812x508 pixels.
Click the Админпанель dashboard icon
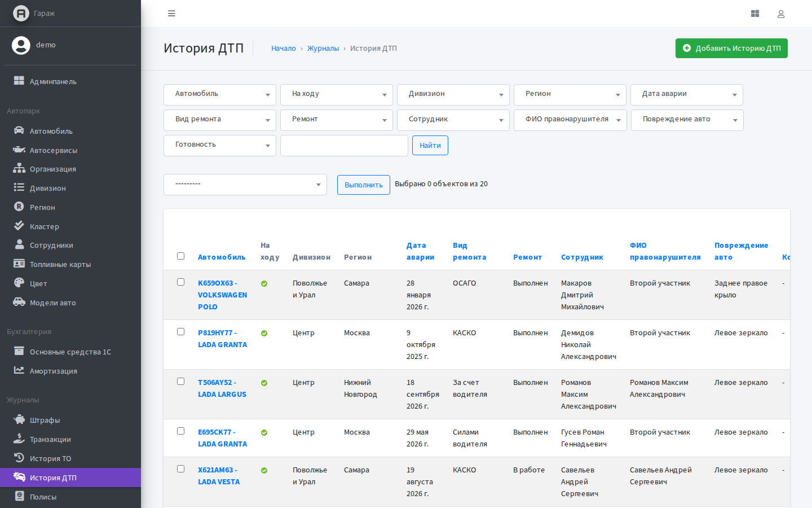[19, 81]
